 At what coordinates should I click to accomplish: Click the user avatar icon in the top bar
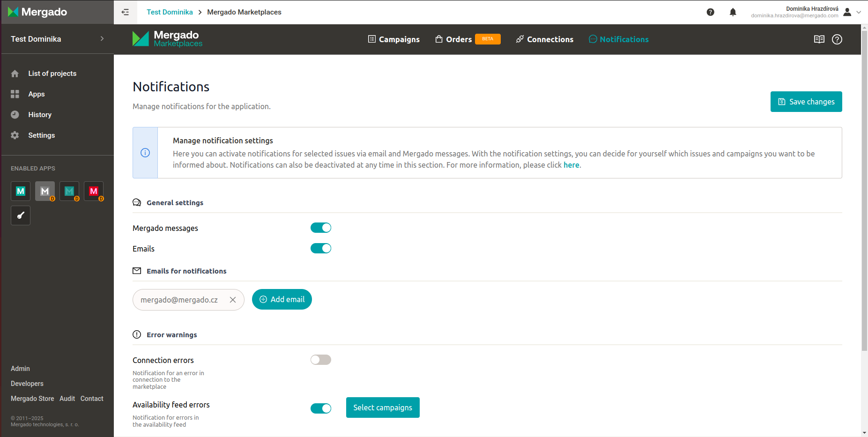click(x=847, y=12)
